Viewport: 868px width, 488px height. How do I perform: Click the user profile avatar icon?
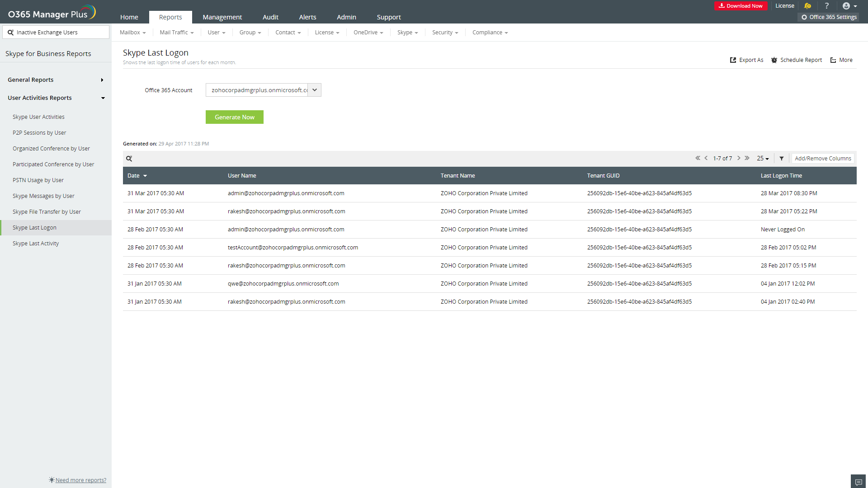846,6
